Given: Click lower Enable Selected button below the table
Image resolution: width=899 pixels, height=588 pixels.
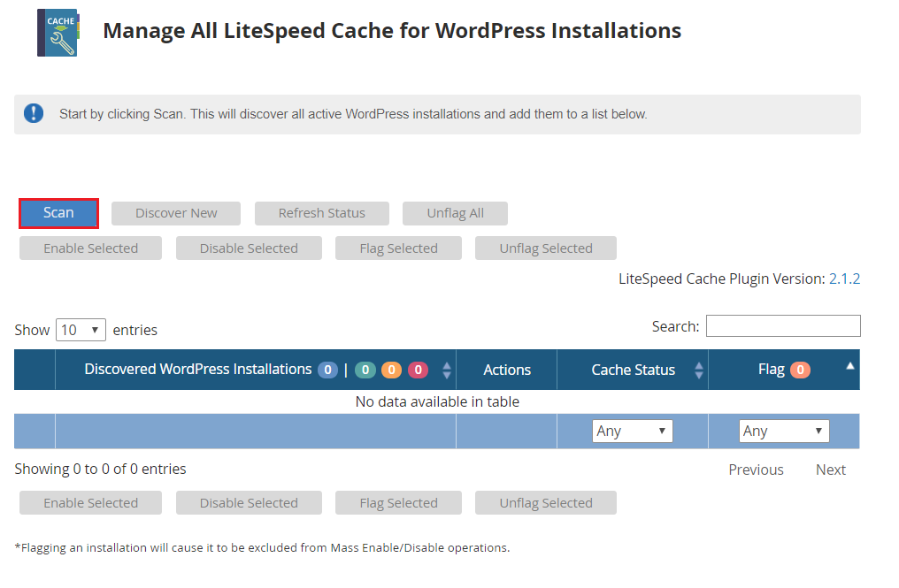Looking at the screenshot, I should pos(90,502).
